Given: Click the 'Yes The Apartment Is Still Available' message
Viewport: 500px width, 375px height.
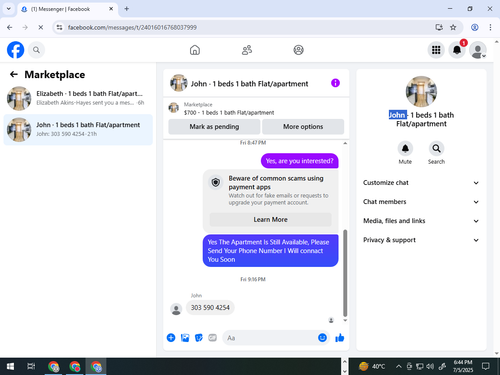Looking at the screenshot, I should click(x=270, y=251).
